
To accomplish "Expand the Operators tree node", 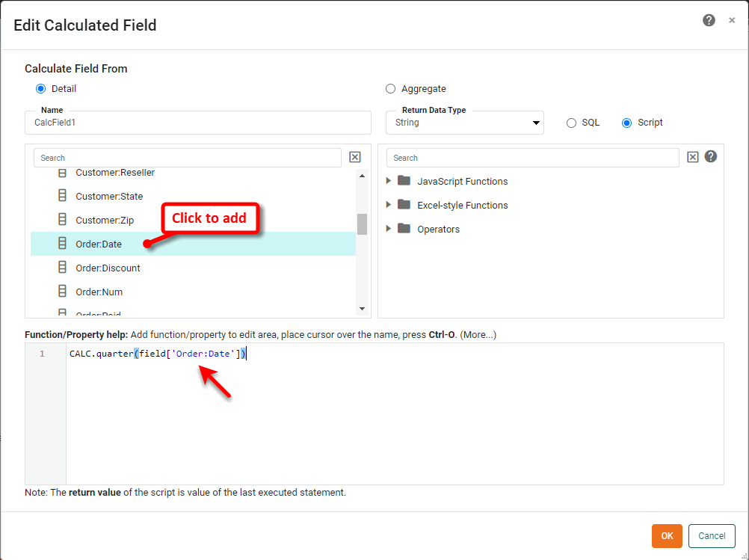I will pos(387,229).
